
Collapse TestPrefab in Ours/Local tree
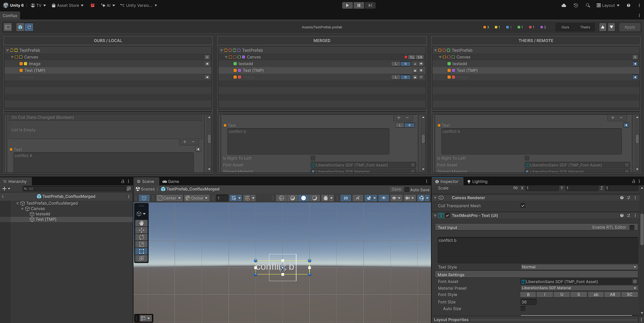pos(7,50)
